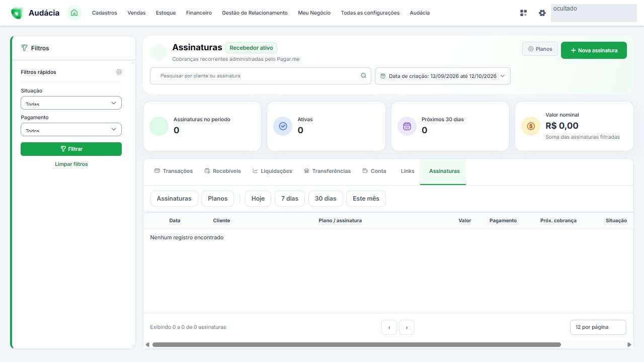The image size is (644, 362).
Task: Click the search magnifier icon
Action: click(363, 76)
